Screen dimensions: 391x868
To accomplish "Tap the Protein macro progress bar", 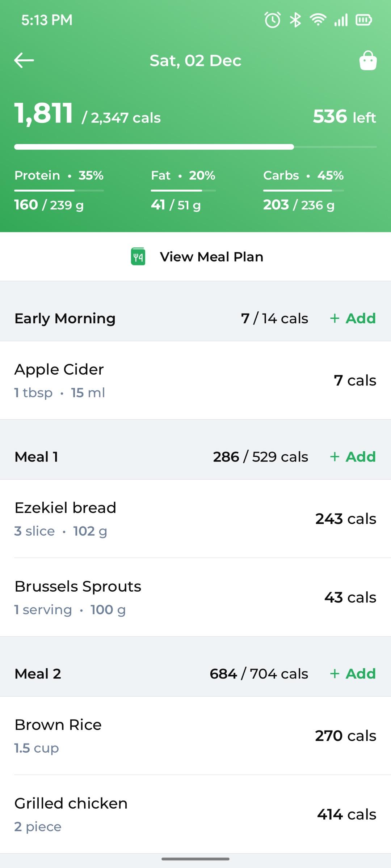I will [59, 190].
